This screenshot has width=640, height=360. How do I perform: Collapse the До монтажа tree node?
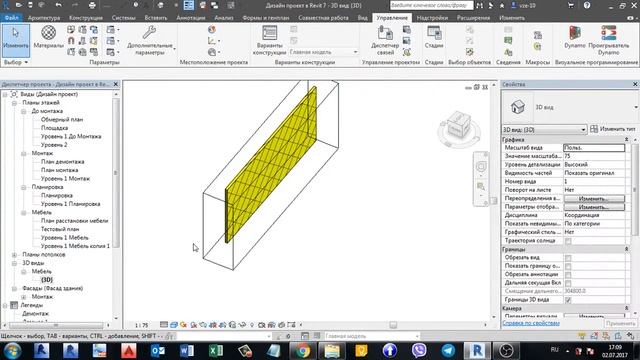24,111
